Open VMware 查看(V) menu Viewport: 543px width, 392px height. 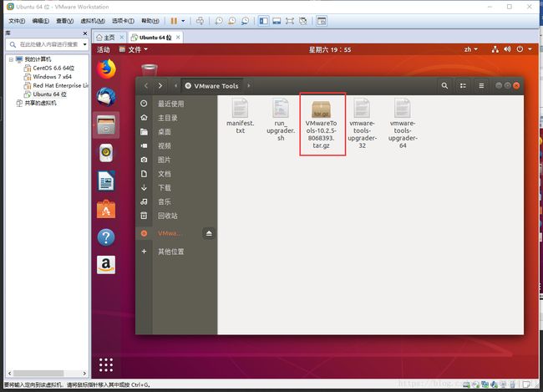(65, 21)
